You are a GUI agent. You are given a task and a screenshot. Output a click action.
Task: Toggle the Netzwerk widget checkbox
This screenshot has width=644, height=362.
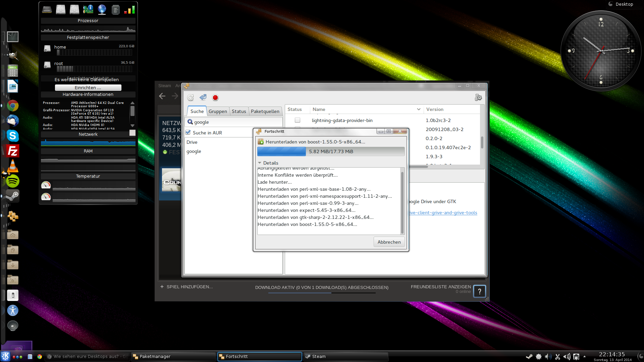(x=132, y=133)
